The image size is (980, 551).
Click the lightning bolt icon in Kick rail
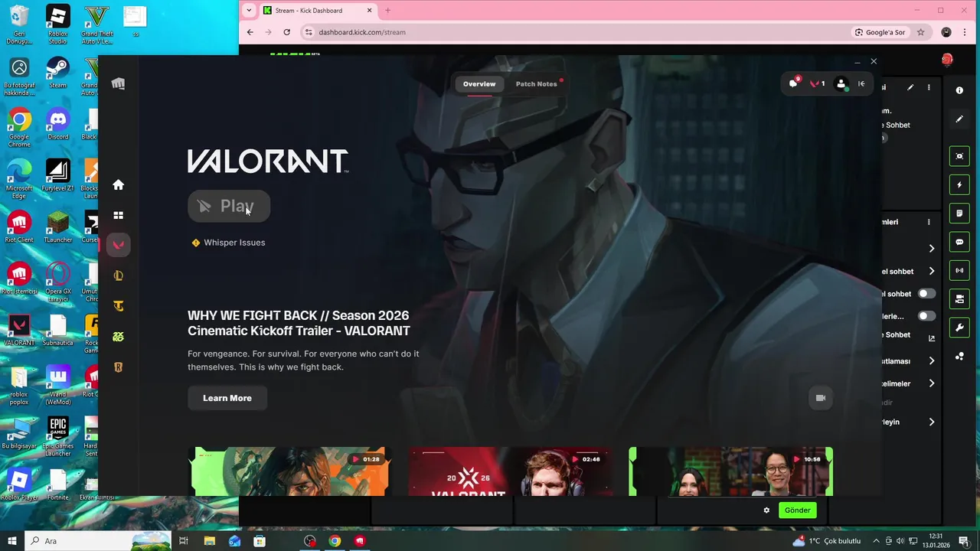pyautogui.click(x=959, y=184)
